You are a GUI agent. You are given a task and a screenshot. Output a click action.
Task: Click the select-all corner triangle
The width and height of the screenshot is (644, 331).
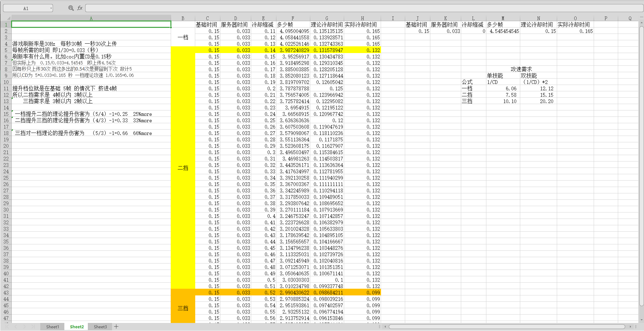point(8,18)
